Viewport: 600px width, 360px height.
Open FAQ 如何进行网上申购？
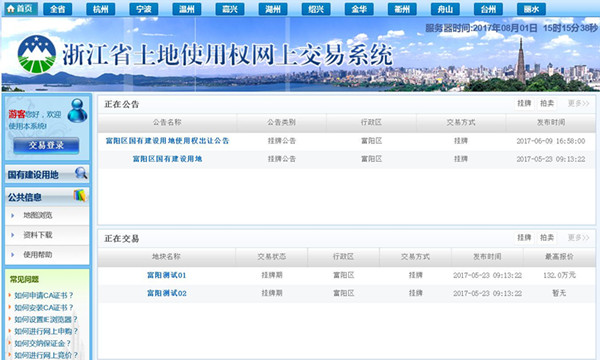pyautogui.click(x=46, y=331)
